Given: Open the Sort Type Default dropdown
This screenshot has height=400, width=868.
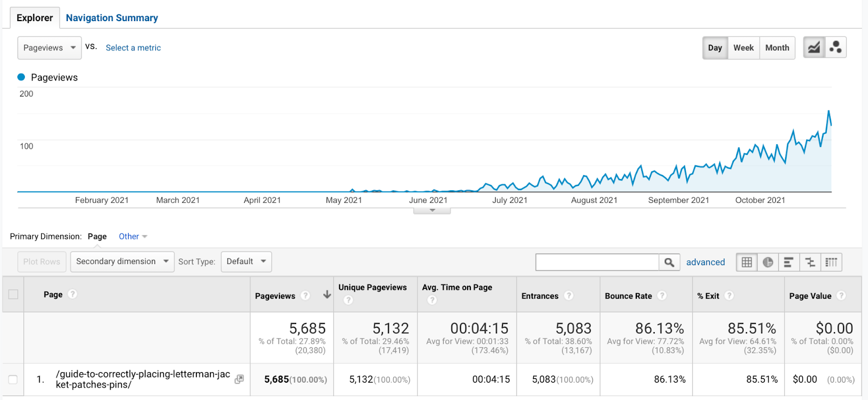Looking at the screenshot, I should click(246, 262).
